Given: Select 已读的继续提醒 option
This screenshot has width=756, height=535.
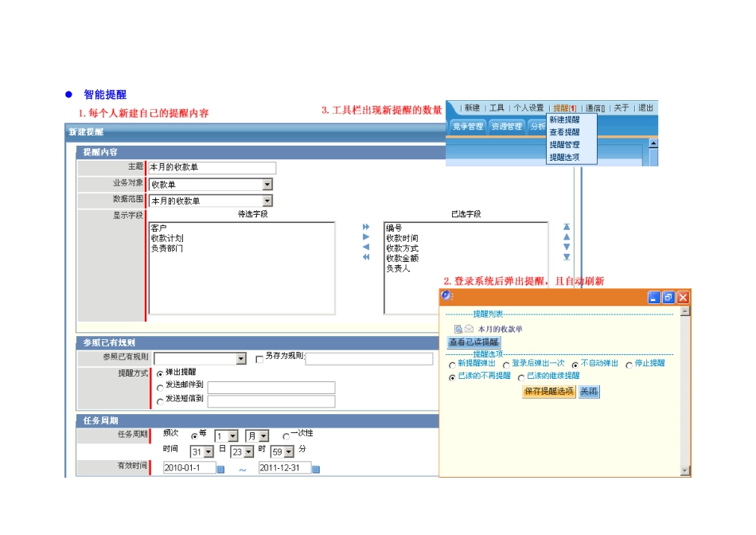Looking at the screenshot, I should (520, 377).
